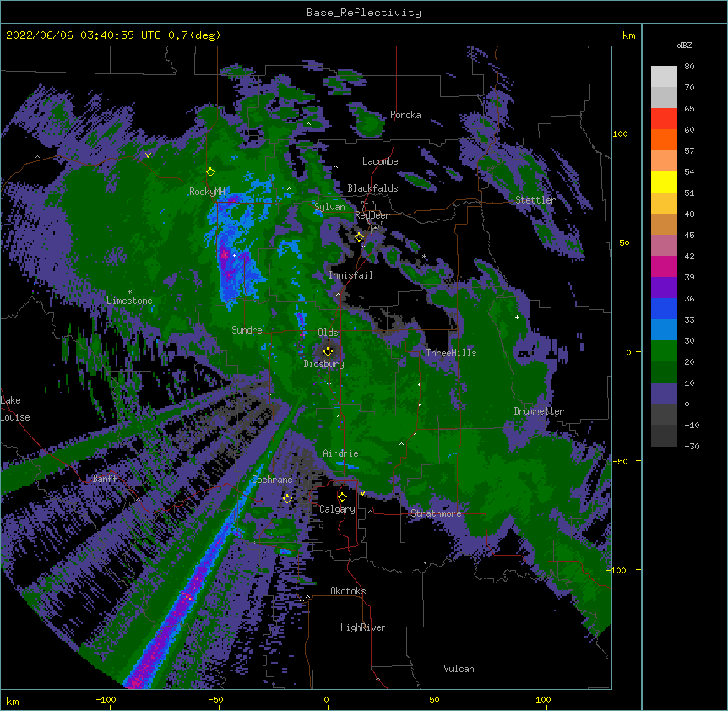Click the purple swatch between 39 and 36

(x=664, y=288)
